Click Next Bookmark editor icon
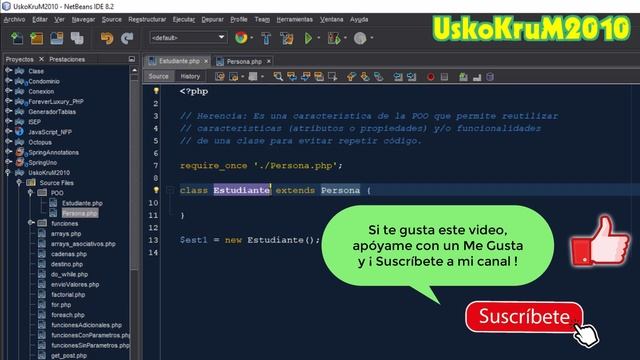640x360 pixels. tap(365, 77)
